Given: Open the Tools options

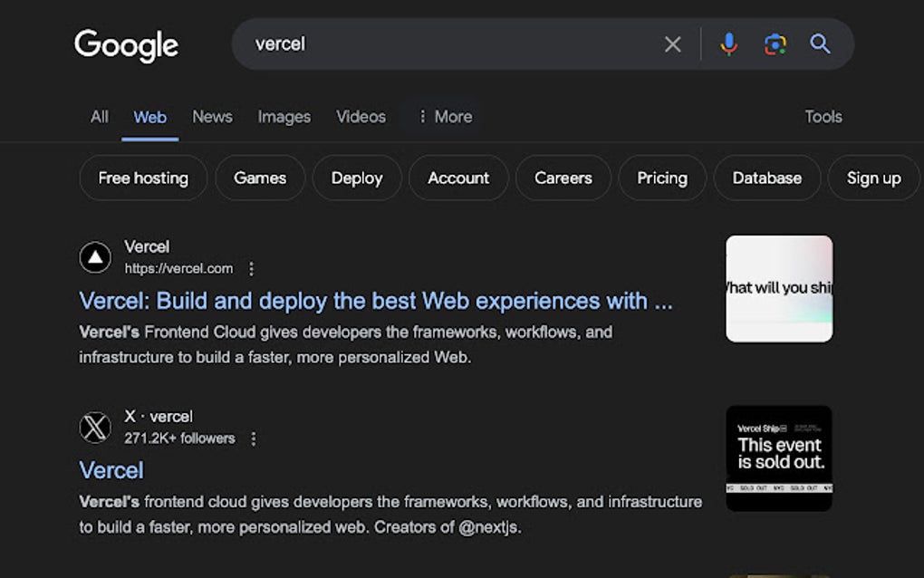Looking at the screenshot, I should tap(823, 117).
